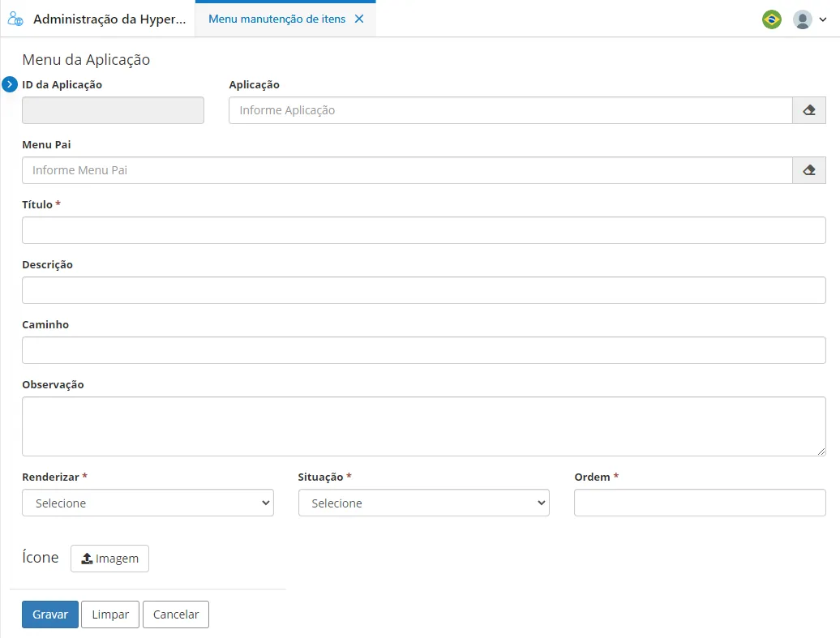
Task: Focus the Título input field
Action: (424, 230)
